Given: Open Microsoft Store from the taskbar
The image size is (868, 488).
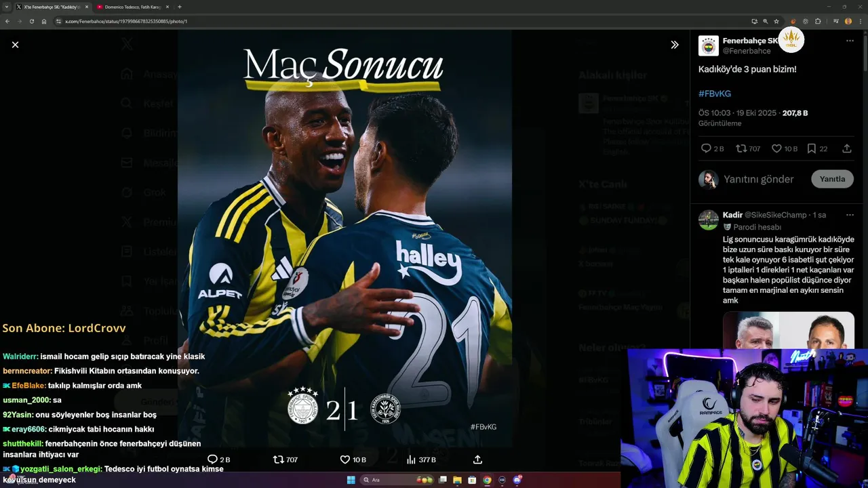Looking at the screenshot, I should pyautogui.click(x=472, y=480).
